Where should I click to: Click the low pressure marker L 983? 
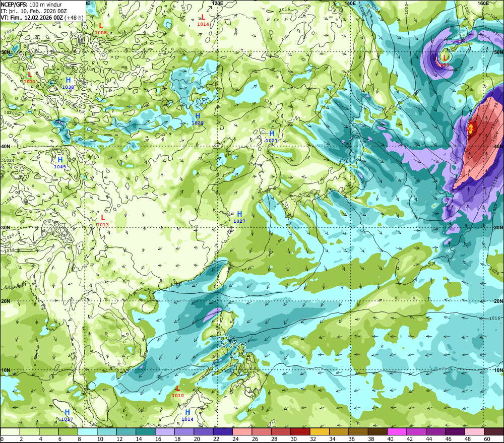coord(445,61)
